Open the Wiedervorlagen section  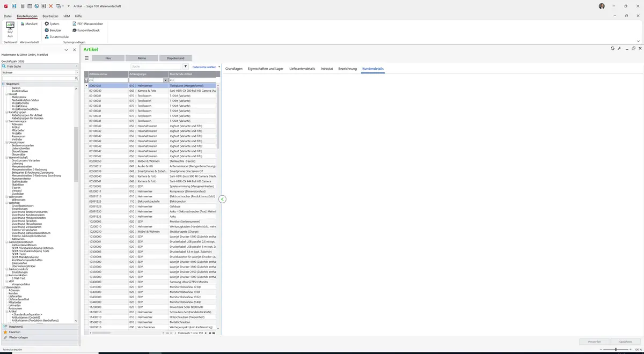click(x=40, y=338)
